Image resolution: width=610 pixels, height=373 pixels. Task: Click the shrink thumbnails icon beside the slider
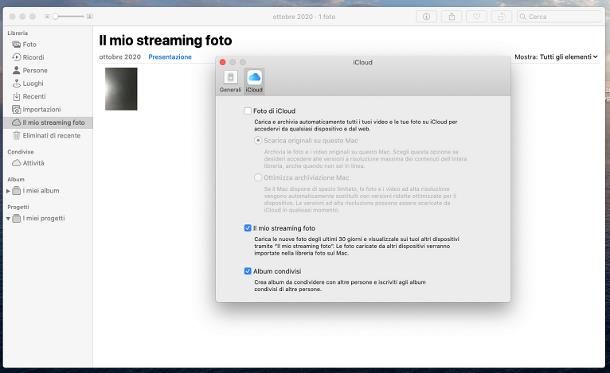click(x=47, y=16)
